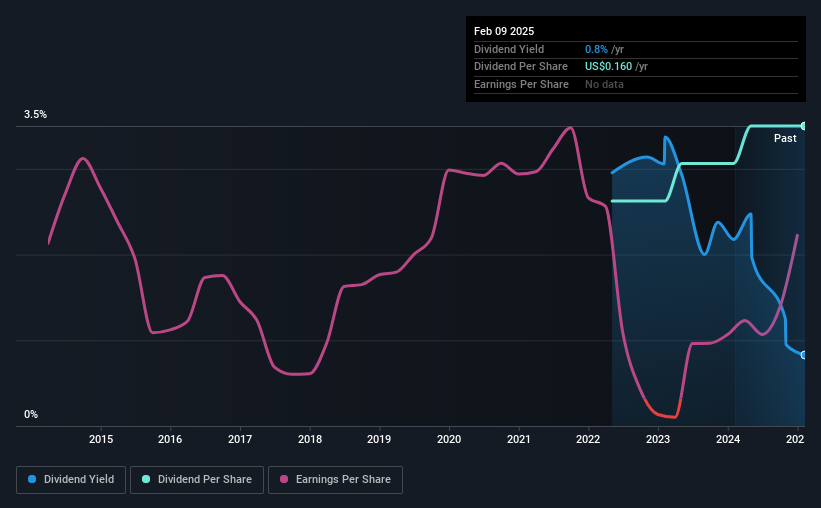Viewport: 821px width, 508px height.
Task: Click the 0.8% yield value in tooltip
Action: [x=596, y=49]
